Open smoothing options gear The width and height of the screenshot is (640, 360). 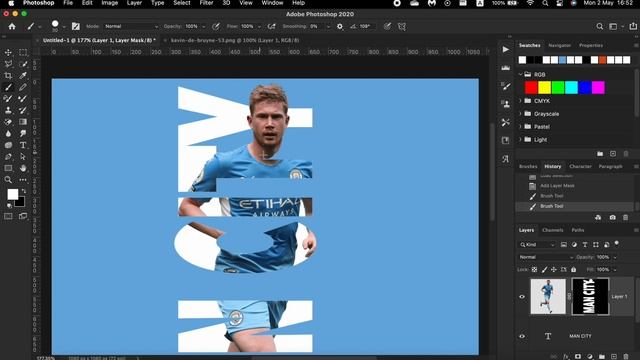(x=340, y=27)
